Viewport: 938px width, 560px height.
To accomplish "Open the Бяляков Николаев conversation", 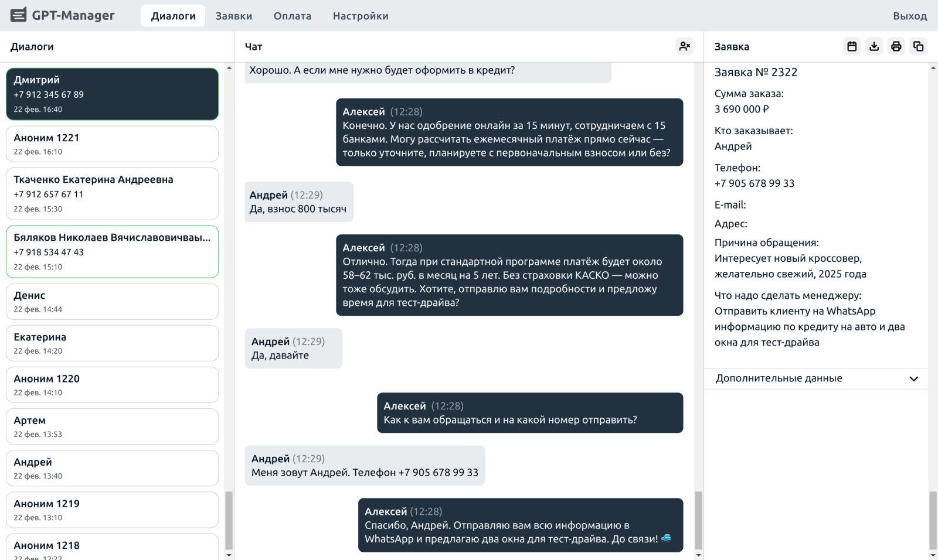I will 112,251.
